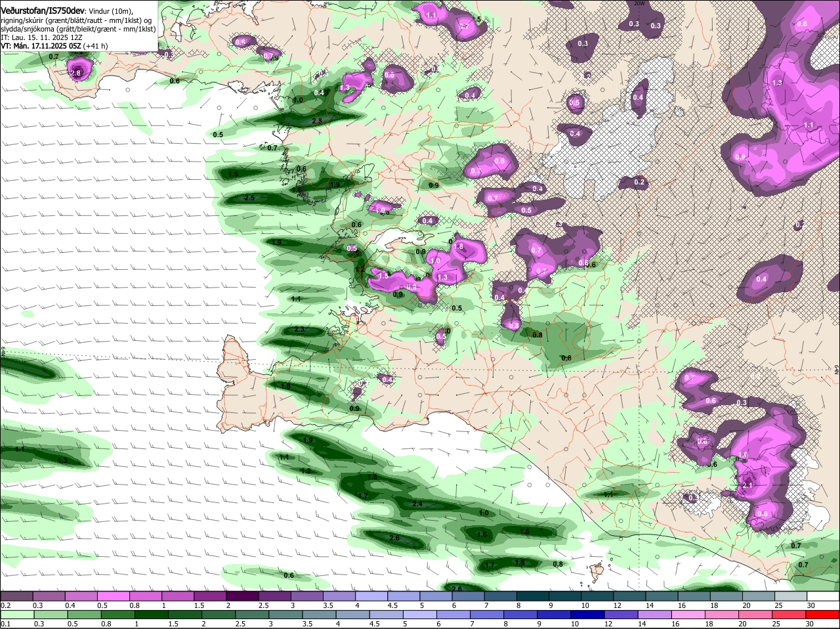Pick the dark teal snow swatch labeled 8
The width and height of the screenshot is (840, 629).
pos(534,596)
